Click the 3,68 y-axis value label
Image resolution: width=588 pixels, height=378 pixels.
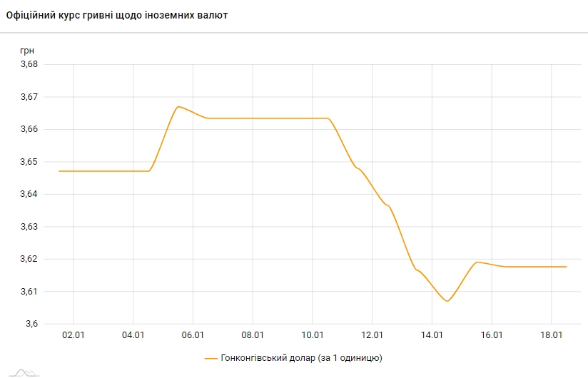(29, 64)
